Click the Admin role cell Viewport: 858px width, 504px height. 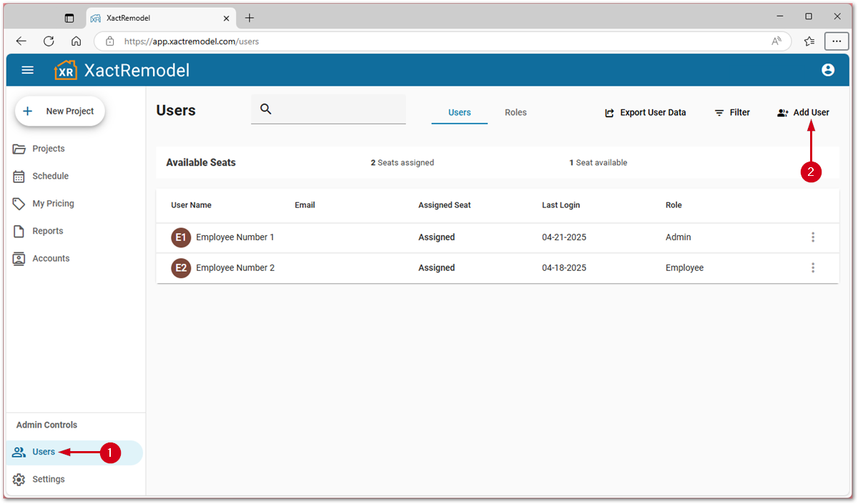(x=679, y=237)
